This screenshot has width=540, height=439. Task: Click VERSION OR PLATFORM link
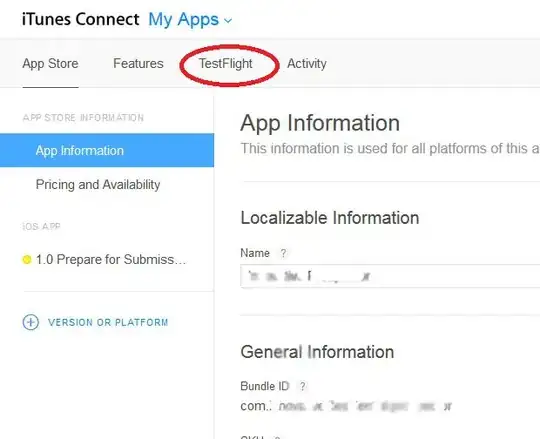click(108, 323)
